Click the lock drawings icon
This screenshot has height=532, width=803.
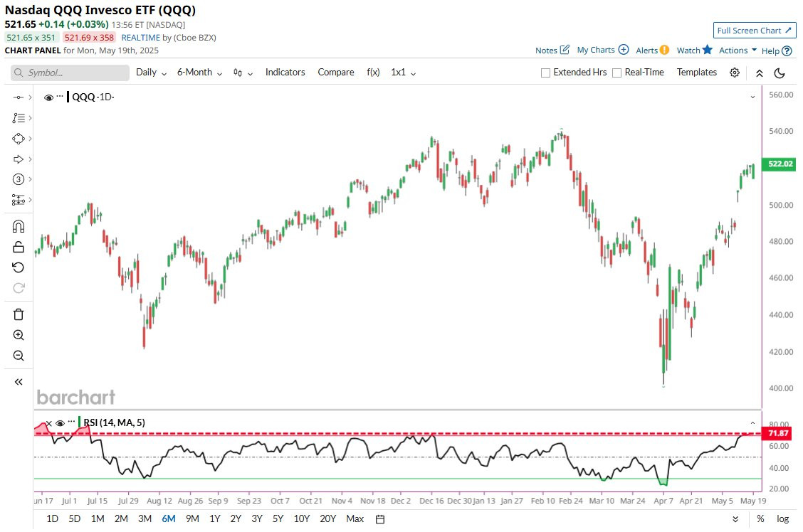[x=19, y=247]
